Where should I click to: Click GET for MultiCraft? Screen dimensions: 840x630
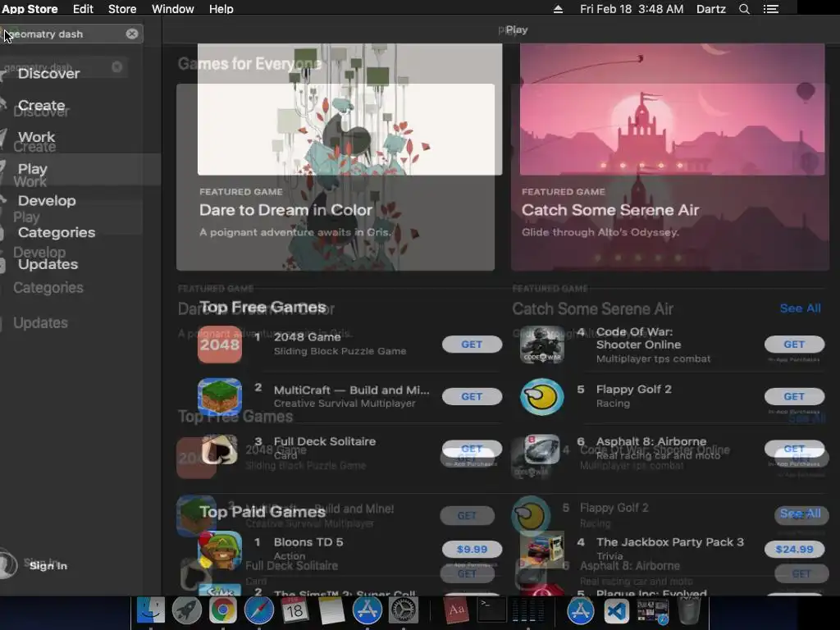pyautogui.click(x=472, y=396)
